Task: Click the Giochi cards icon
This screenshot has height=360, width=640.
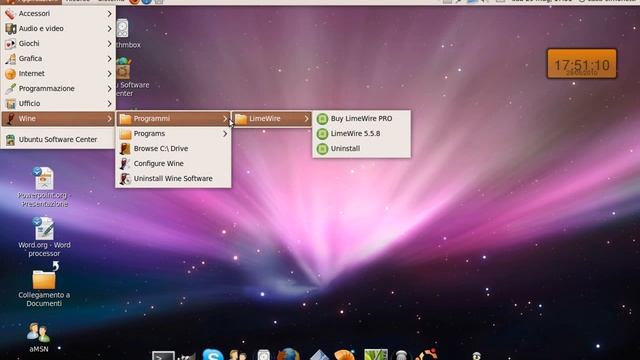Action: 11,44
